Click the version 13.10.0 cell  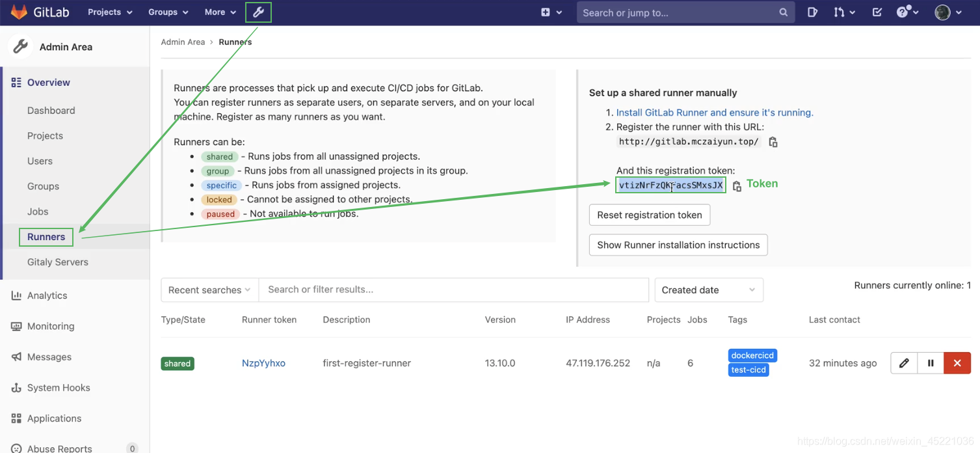[x=500, y=363]
